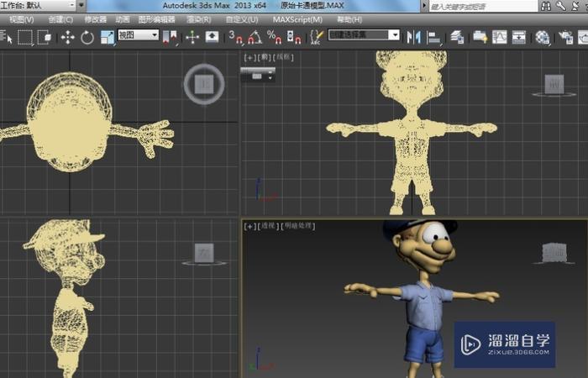Activate the Select and Move tool
588x378 pixels.
click(67, 38)
